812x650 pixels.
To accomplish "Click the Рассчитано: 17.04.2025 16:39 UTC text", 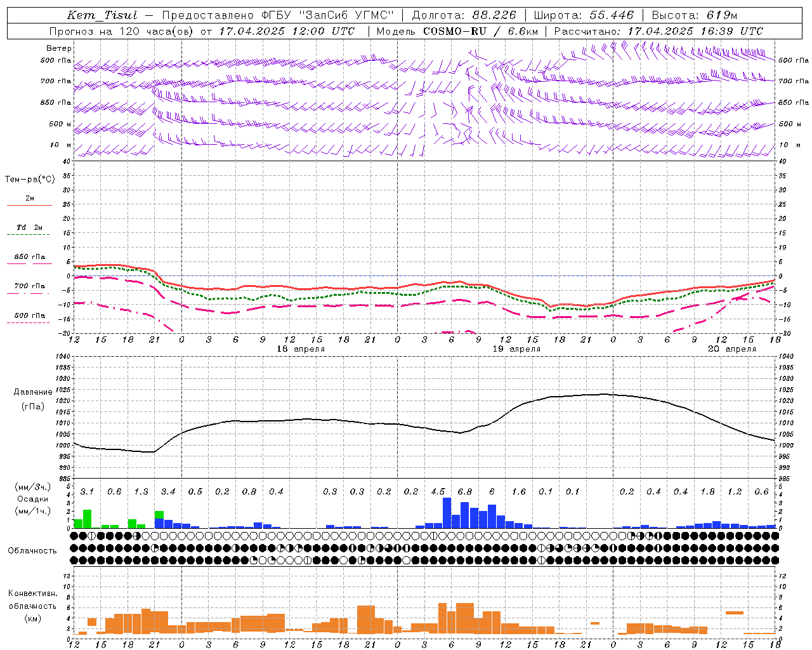I will pyautogui.click(x=658, y=31).
